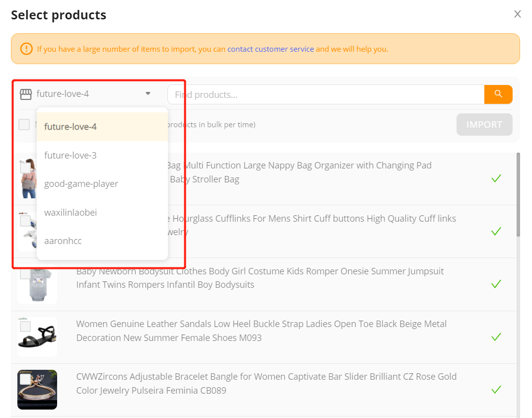The image size is (532, 418).
Task: Select the good-game-player store option
Action: 102,184
